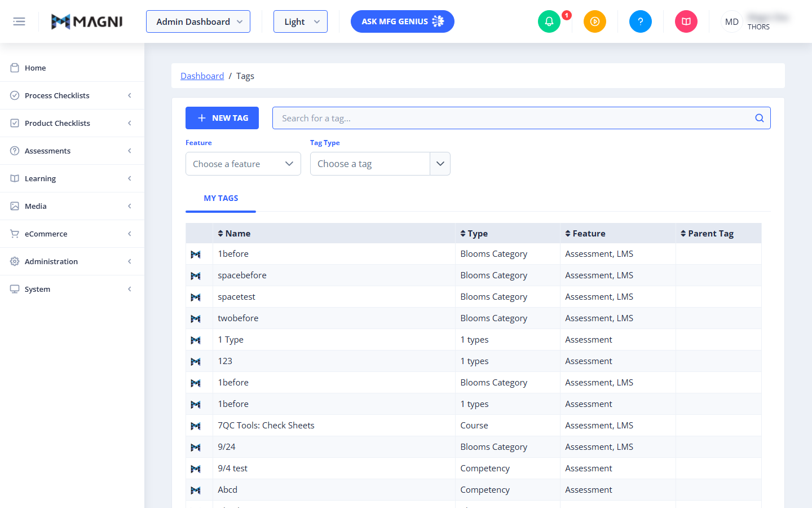Expand the Media menu chevron
The width and height of the screenshot is (812, 508).
[130, 206]
